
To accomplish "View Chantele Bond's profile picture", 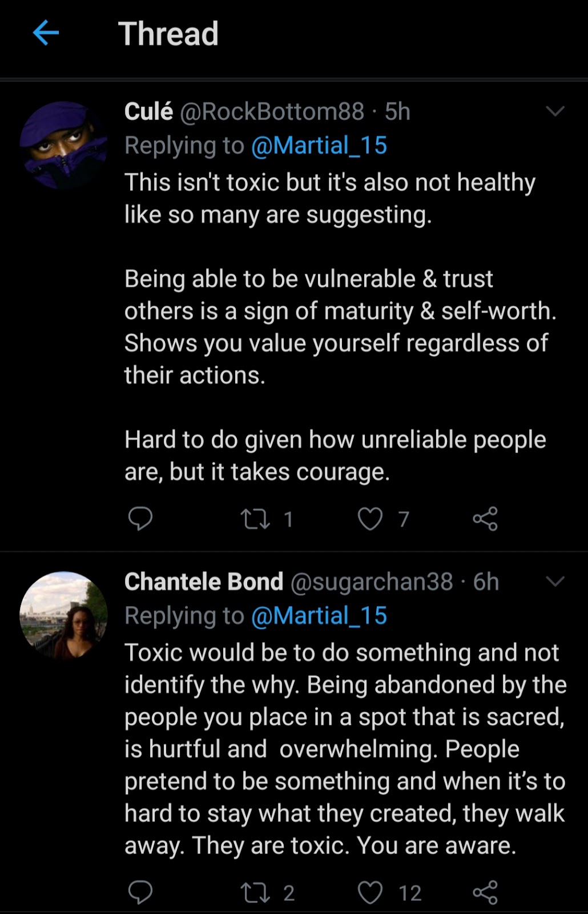I will (x=63, y=615).
